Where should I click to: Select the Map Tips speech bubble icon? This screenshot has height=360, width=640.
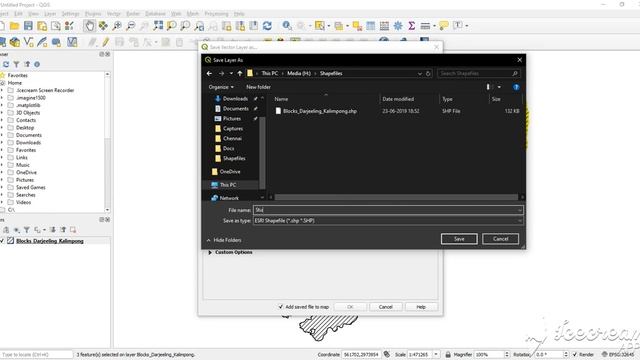pyautogui.click(x=444, y=26)
